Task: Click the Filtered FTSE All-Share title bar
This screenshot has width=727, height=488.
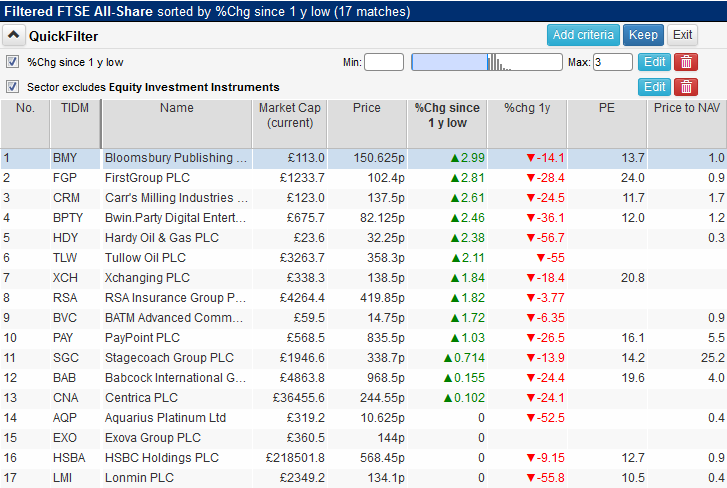Action: click(x=364, y=11)
